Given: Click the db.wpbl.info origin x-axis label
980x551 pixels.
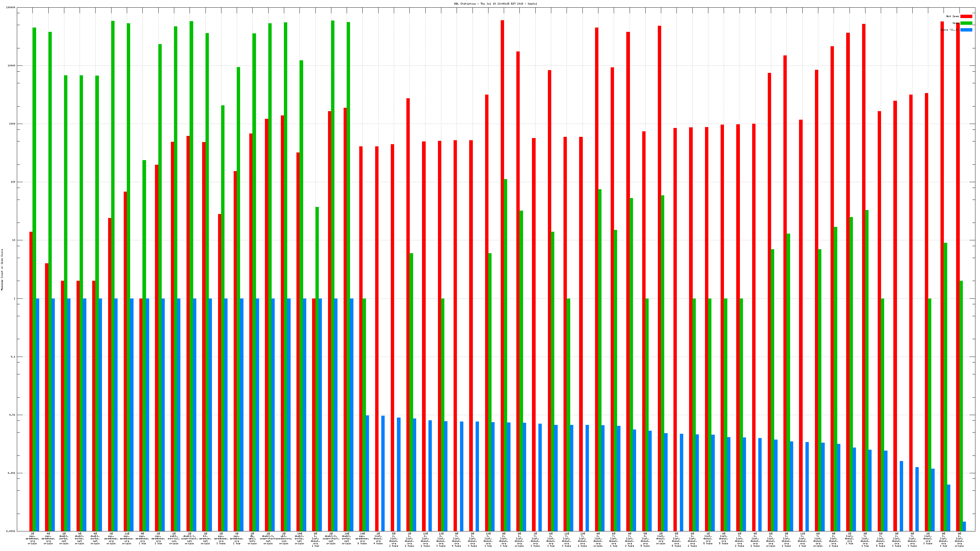Looking at the screenshot, I should [x=252, y=538].
